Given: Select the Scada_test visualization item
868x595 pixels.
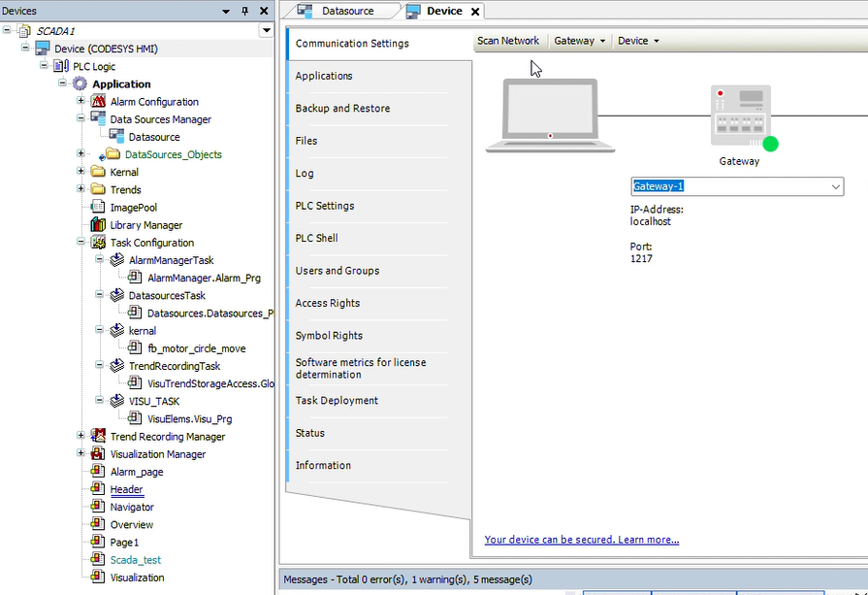Looking at the screenshot, I should pos(136,559).
